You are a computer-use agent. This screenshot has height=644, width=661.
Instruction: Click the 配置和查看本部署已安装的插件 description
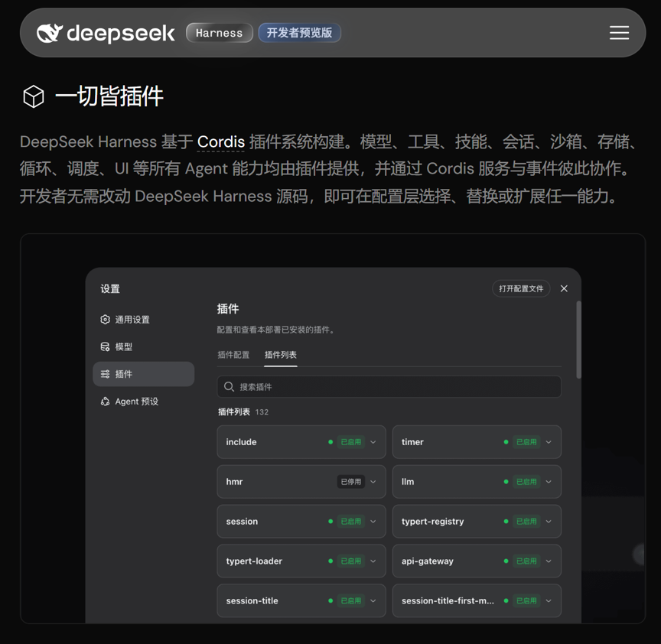[x=275, y=330]
